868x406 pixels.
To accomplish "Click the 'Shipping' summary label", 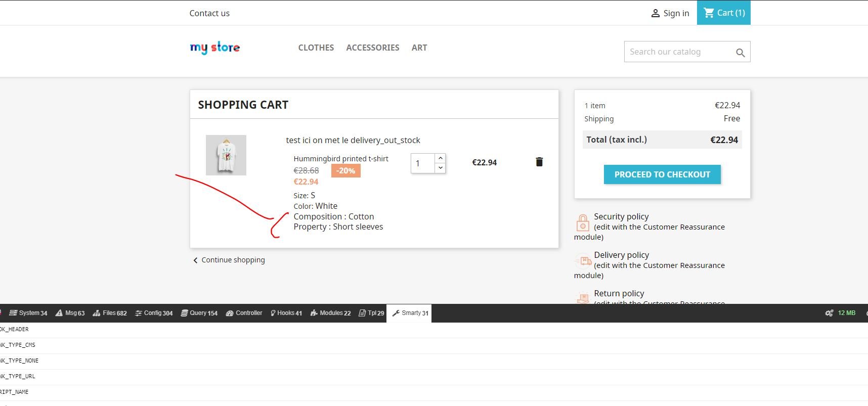I will tap(599, 119).
